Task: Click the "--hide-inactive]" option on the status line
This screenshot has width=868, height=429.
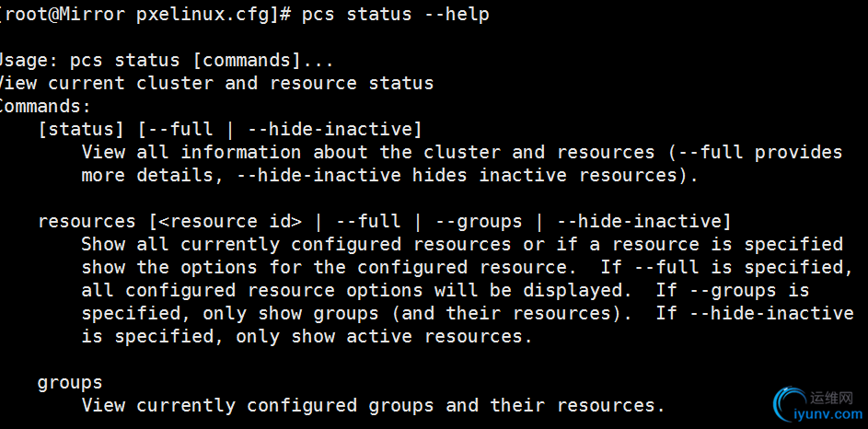Action: [334, 130]
